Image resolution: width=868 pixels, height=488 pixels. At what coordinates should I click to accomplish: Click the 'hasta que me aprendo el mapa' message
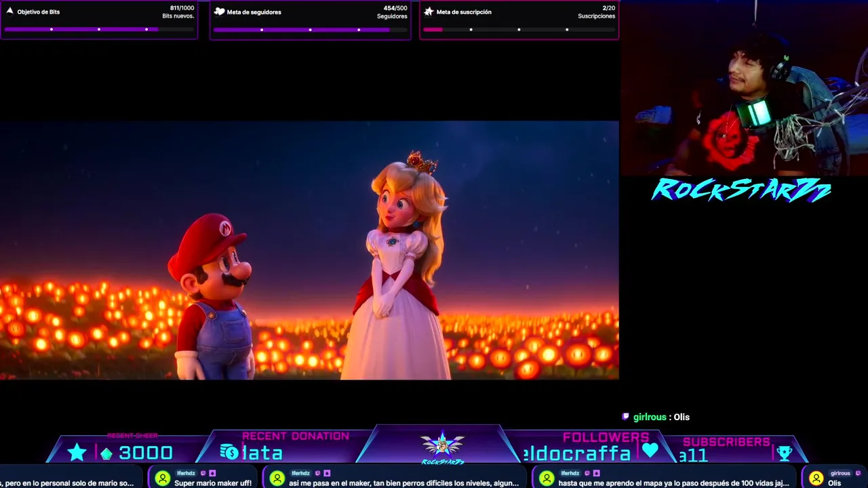tap(673, 483)
